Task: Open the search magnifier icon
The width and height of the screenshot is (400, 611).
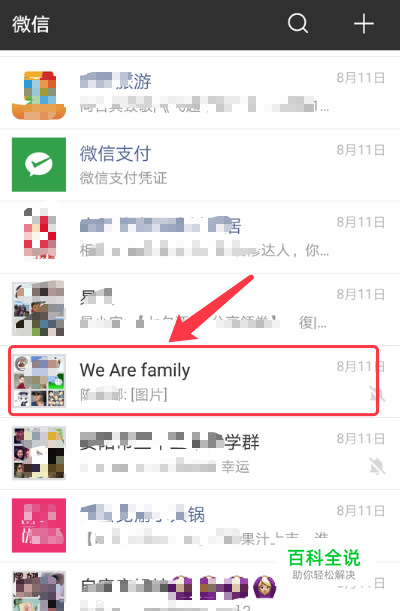Action: click(298, 23)
